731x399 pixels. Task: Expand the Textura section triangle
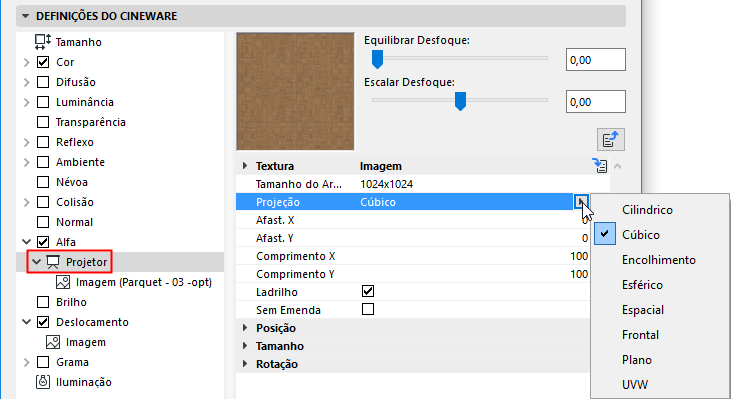(x=245, y=166)
